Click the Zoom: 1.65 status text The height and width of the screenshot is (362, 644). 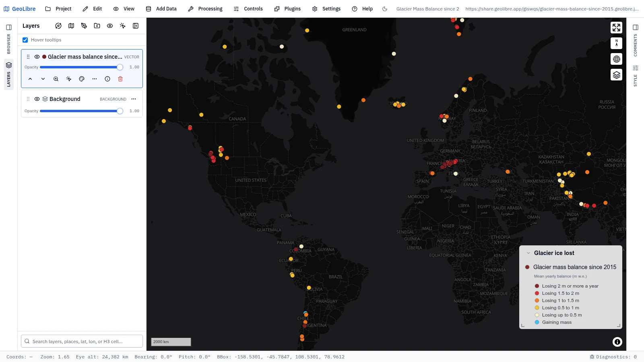[x=55, y=357]
